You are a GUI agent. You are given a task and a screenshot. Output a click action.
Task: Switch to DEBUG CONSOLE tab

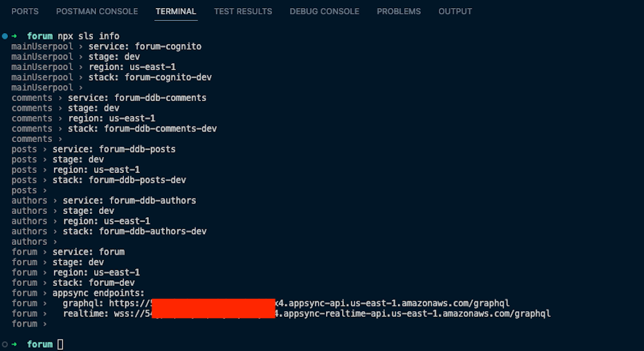(324, 12)
